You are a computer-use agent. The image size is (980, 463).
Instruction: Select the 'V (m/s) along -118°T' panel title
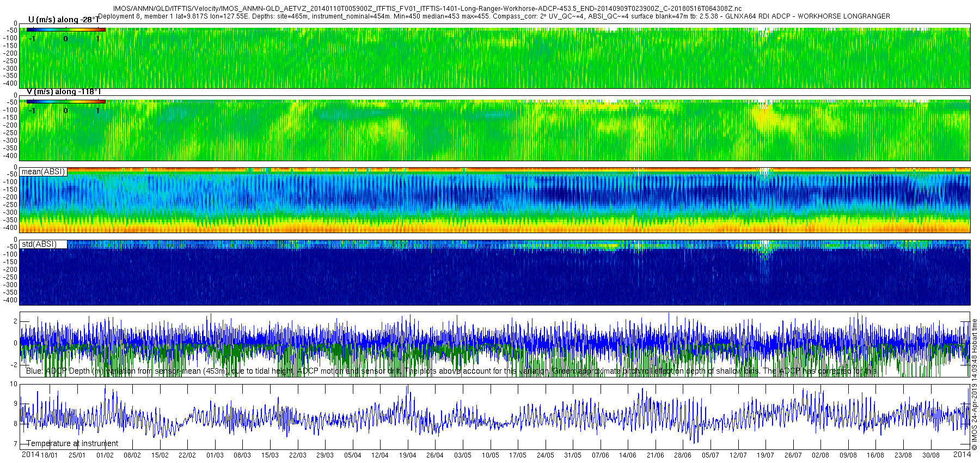(64, 92)
